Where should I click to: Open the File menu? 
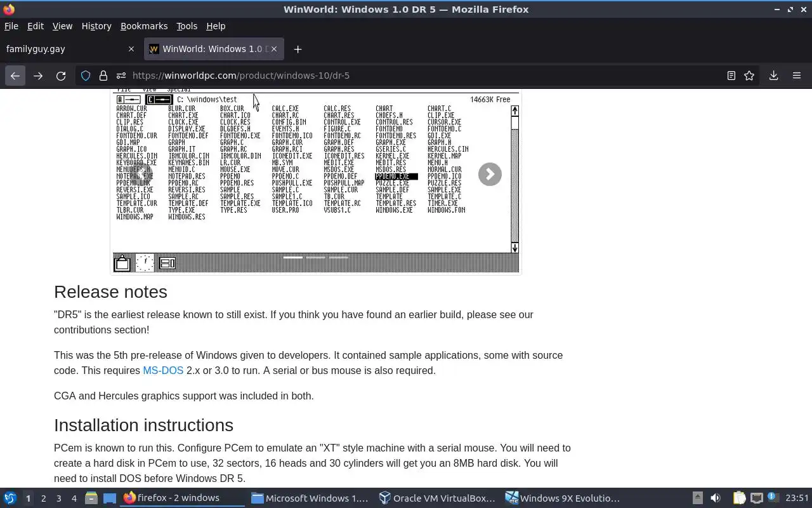(x=11, y=26)
